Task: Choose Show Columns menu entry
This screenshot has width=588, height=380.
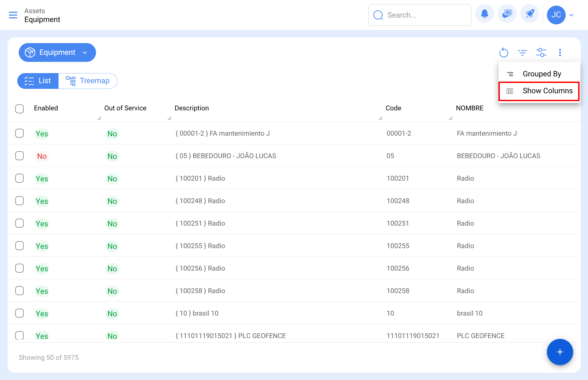Action: pyautogui.click(x=539, y=91)
